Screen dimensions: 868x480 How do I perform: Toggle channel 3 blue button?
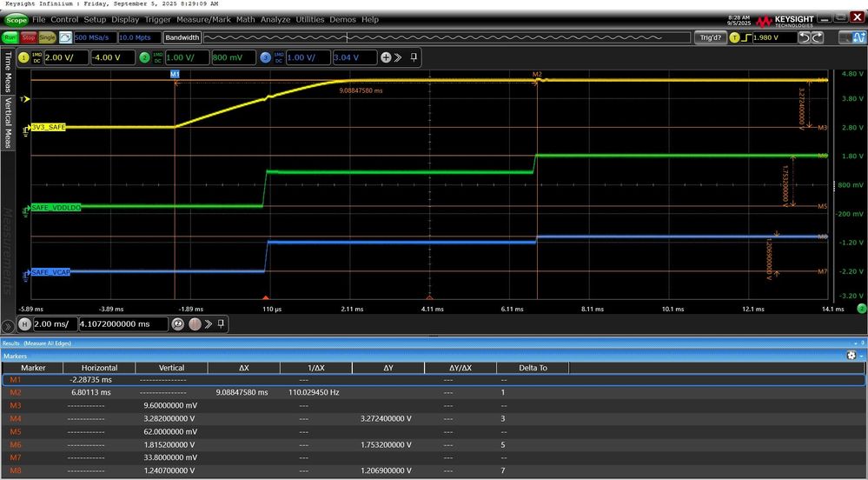pyautogui.click(x=266, y=57)
